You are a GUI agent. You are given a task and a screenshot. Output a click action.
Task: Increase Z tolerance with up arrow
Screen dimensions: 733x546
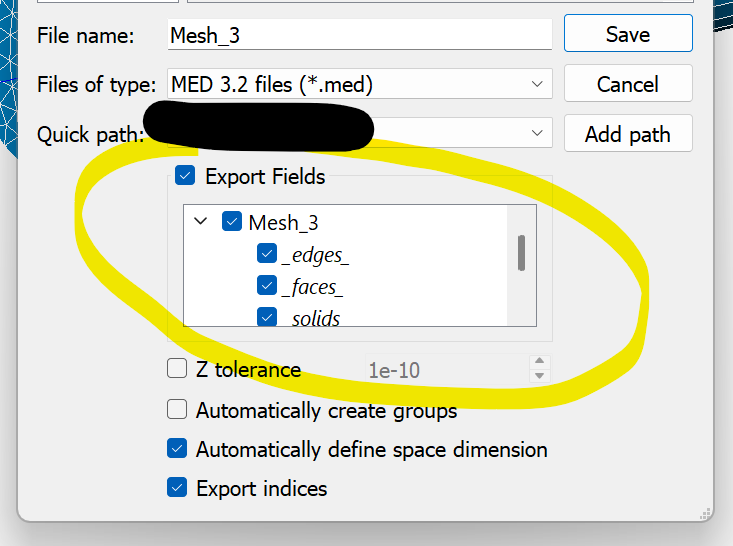coord(539,362)
